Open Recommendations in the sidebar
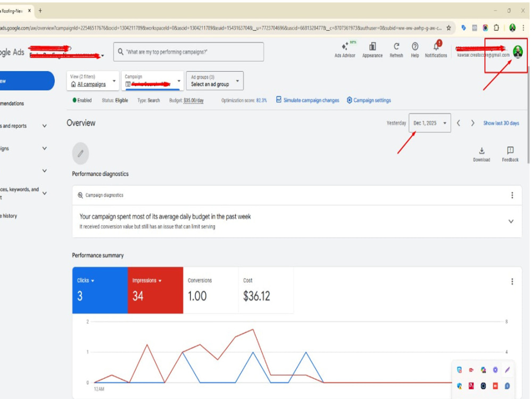The width and height of the screenshot is (532, 399). coord(12,104)
